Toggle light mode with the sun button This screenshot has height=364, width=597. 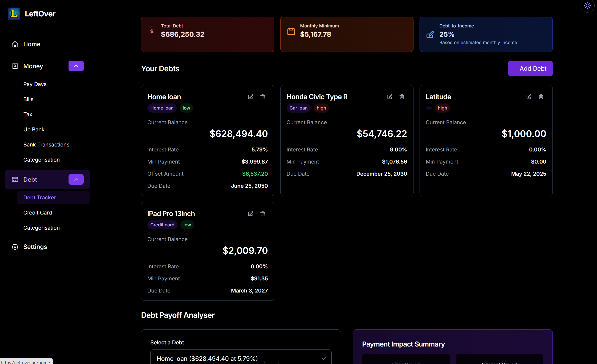click(x=587, y=6)
